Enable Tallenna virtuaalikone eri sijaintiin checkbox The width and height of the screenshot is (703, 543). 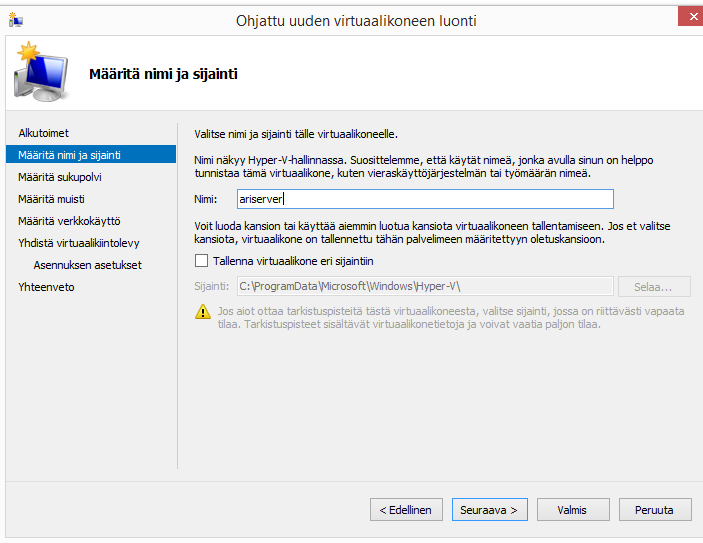pyautogui.click(x=201, y=261)
